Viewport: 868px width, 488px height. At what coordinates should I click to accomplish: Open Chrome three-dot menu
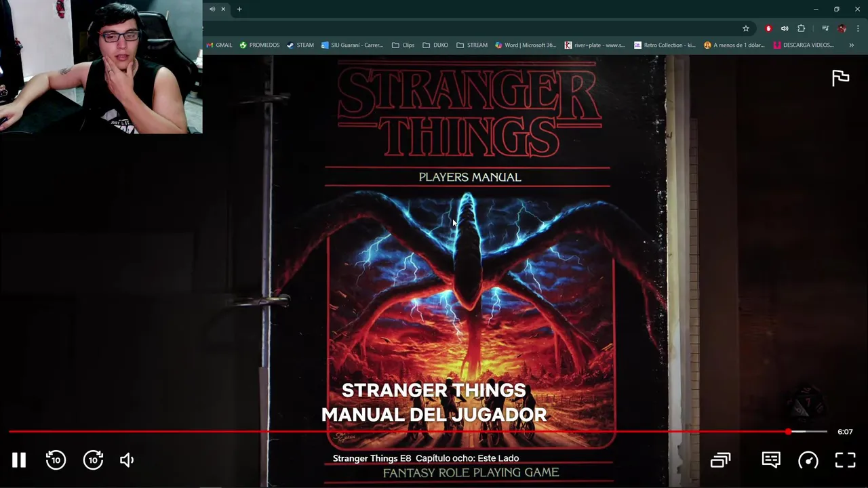(858, 28)
